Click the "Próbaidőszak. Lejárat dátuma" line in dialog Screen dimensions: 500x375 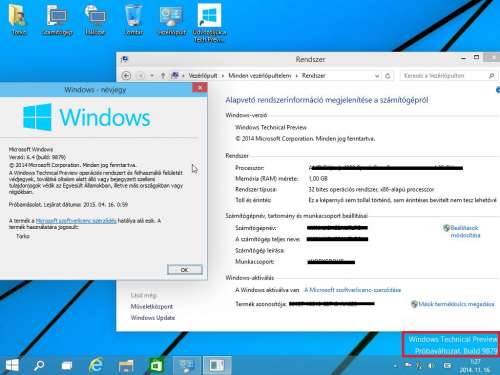pyautogui.click(x=68, y=204)
